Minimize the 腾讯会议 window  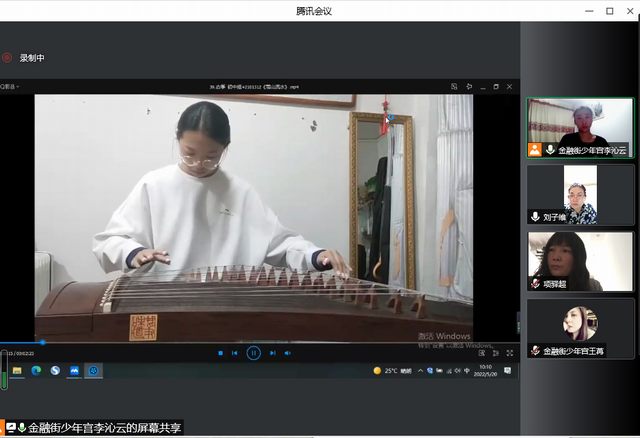589,11
